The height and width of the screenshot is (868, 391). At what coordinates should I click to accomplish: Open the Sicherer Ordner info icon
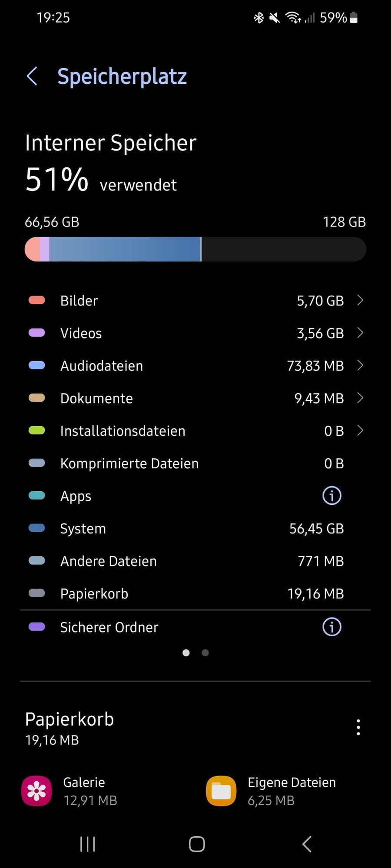(x=332, y=627)
